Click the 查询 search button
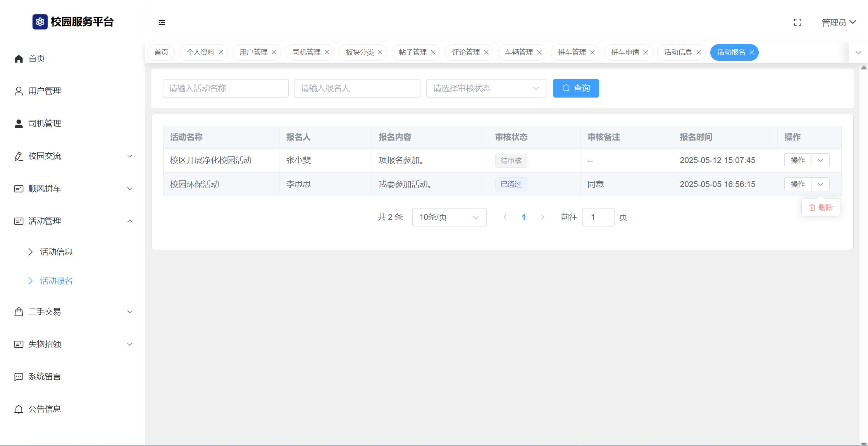This screenshot has width=868, height=446. point(575,88)
